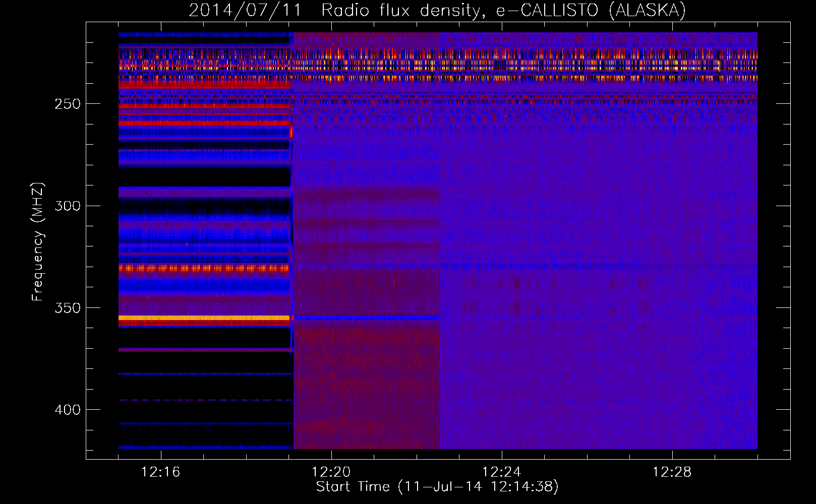The height and width of the screenshot is (504, 816).
Task: Click the 12:16 time tick label
Action: click(161, 472)
